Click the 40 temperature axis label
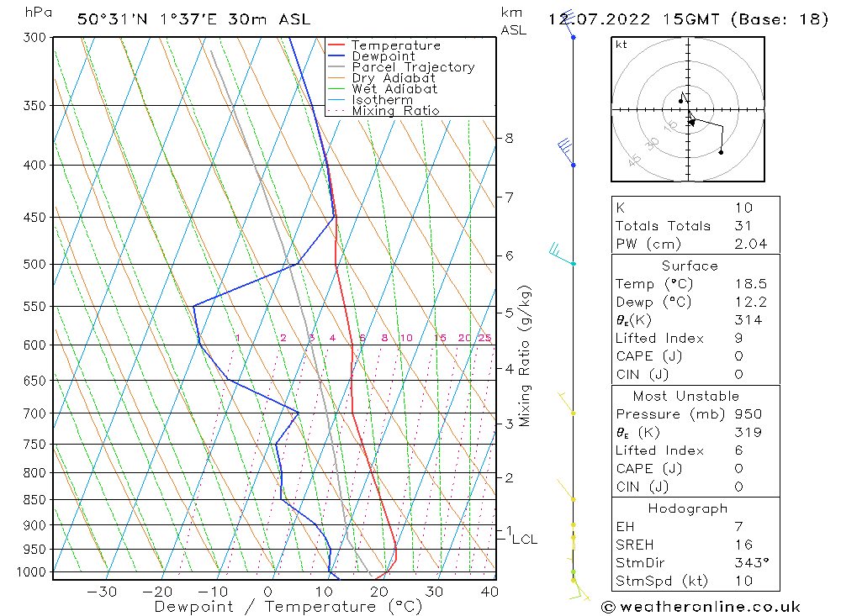This screenshot has height=616, width=841. (x=489, y=592)
